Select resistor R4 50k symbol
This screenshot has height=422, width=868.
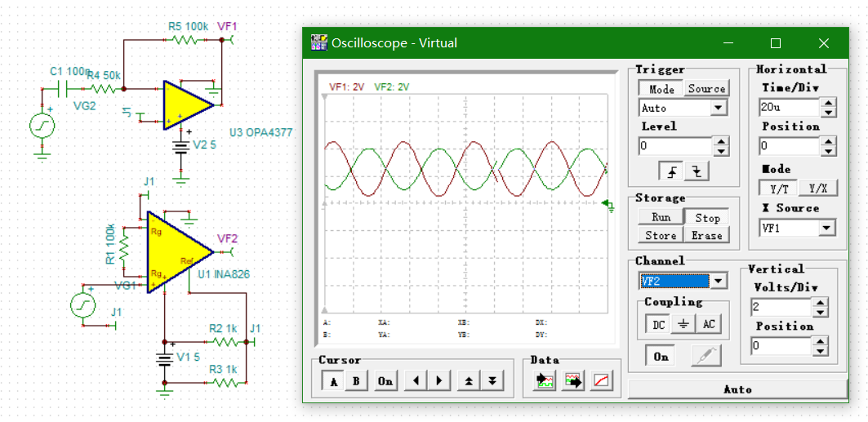click(x=102, y=88)
